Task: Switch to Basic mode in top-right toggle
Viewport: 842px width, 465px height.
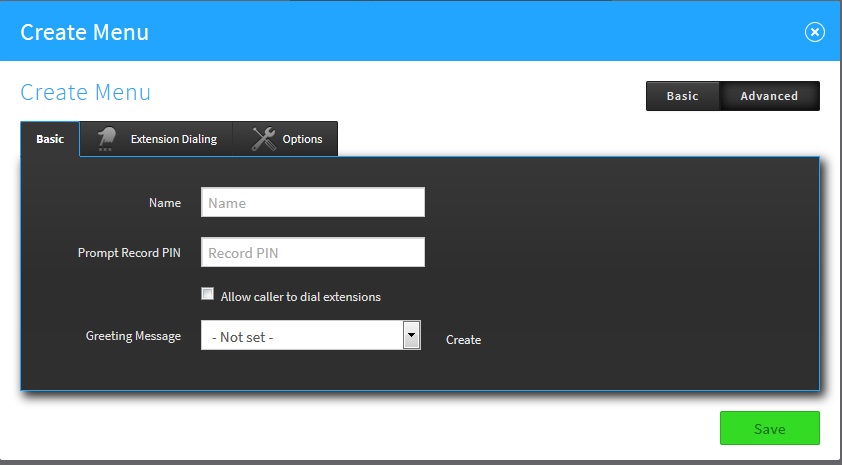Action: (x=683, y=96)
